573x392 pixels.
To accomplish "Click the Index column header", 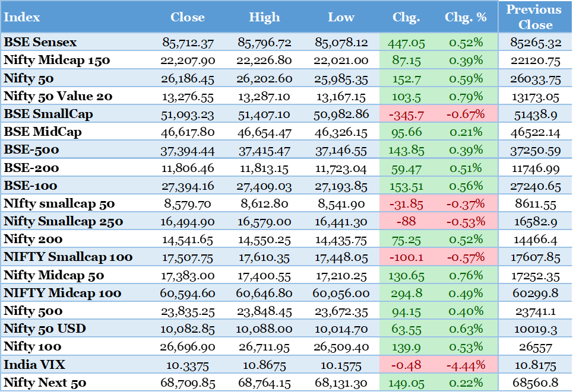I will point(22,17).
